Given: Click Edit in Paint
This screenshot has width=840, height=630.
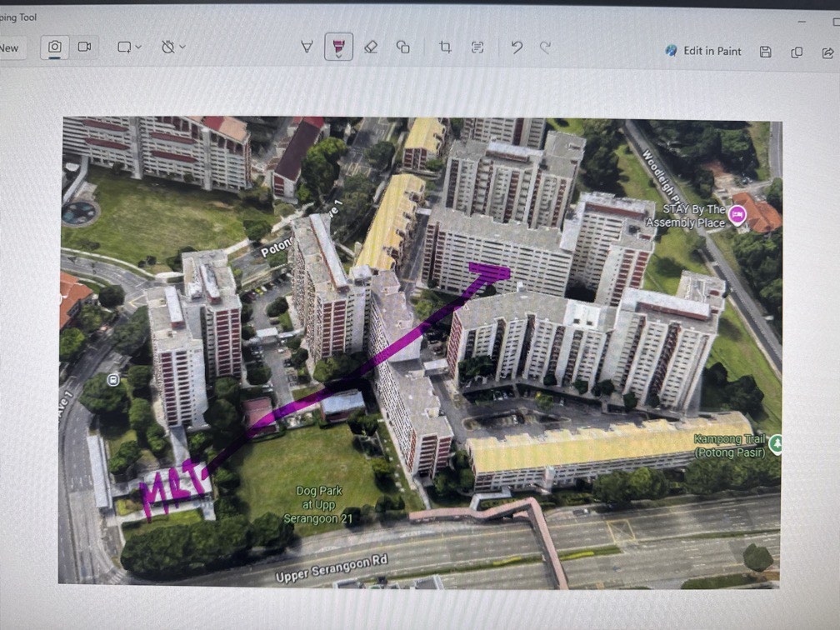Looking at the screenshot, I should click(703, 51).
